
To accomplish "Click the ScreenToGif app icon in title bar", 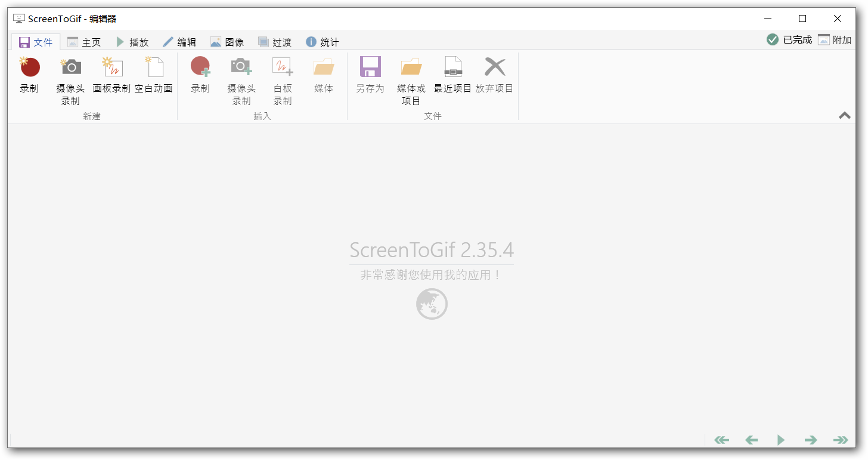I will 18,18.
